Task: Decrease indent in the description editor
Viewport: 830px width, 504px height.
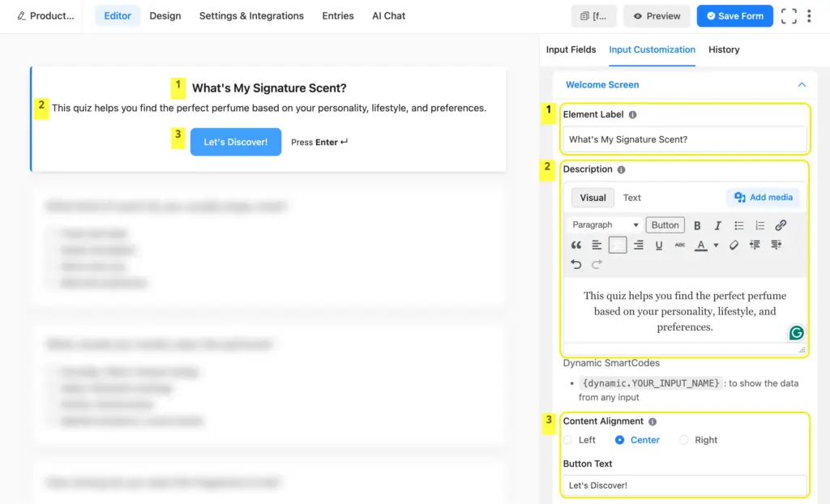Action: [x=755, y=246]
